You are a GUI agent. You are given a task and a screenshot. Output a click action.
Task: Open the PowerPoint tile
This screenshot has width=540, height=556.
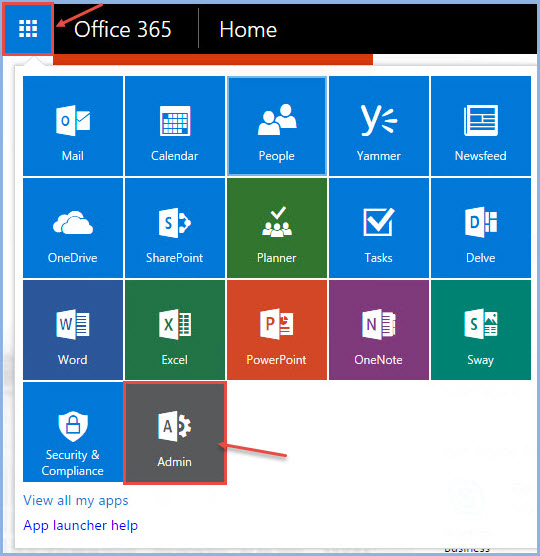[x=277, y=330]
